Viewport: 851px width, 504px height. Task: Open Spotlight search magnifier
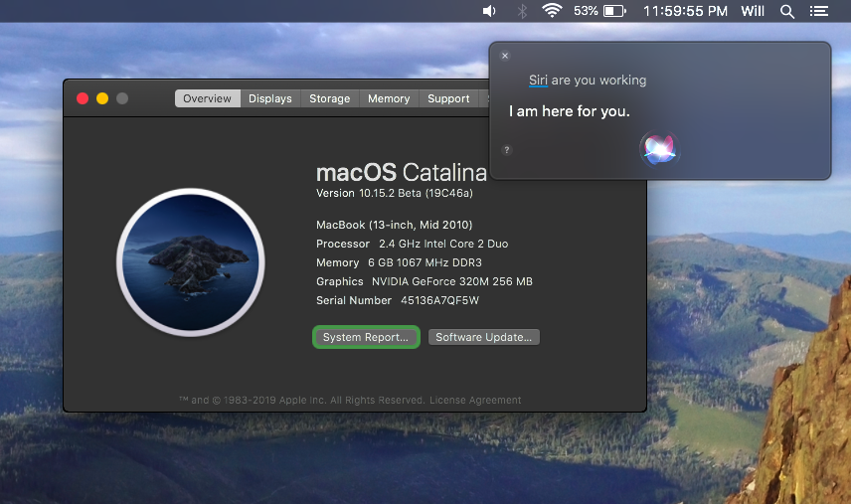pos(787,11)
